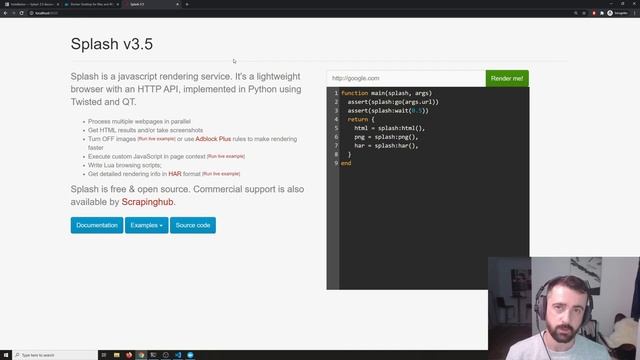The image size is (640, 360).
Task: Expand the Examples dropdown button
Action: click(147, 225)
